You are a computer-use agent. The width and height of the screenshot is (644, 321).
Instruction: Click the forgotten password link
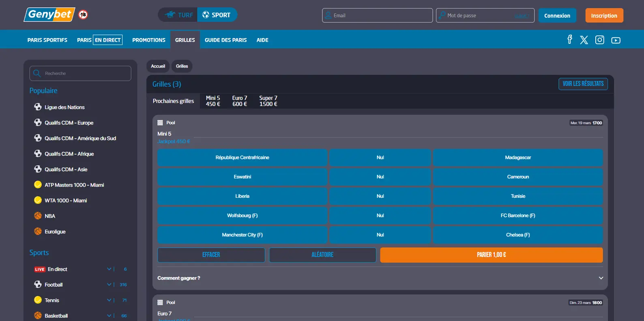pyautogui.click(x=522, y=16)
